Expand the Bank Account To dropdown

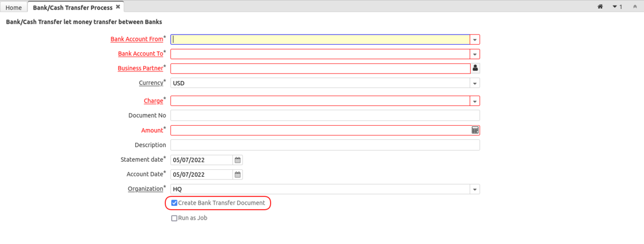coord(475,54)
